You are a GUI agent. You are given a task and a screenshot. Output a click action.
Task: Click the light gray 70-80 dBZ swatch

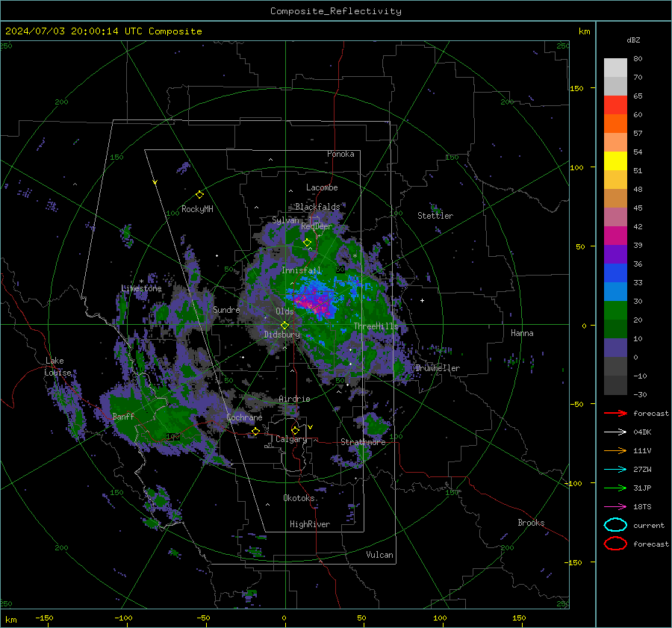tap(615, 68)
